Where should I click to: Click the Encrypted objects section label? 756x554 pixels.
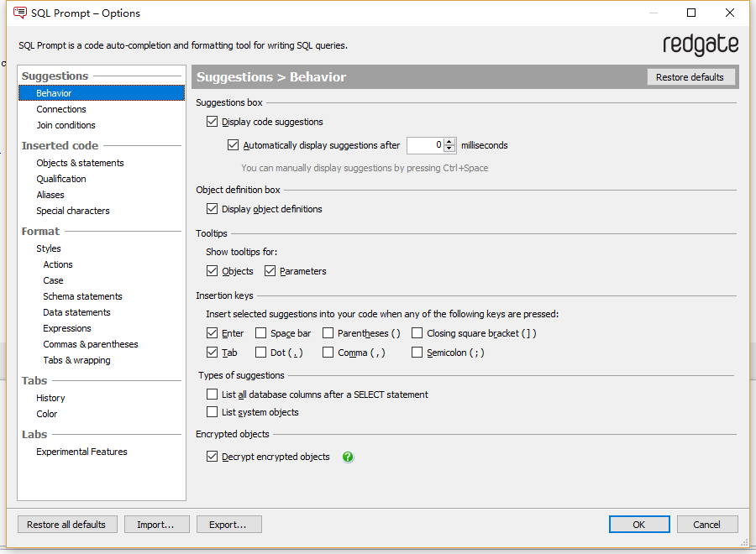pyautogui.click(x=233, y=434)
